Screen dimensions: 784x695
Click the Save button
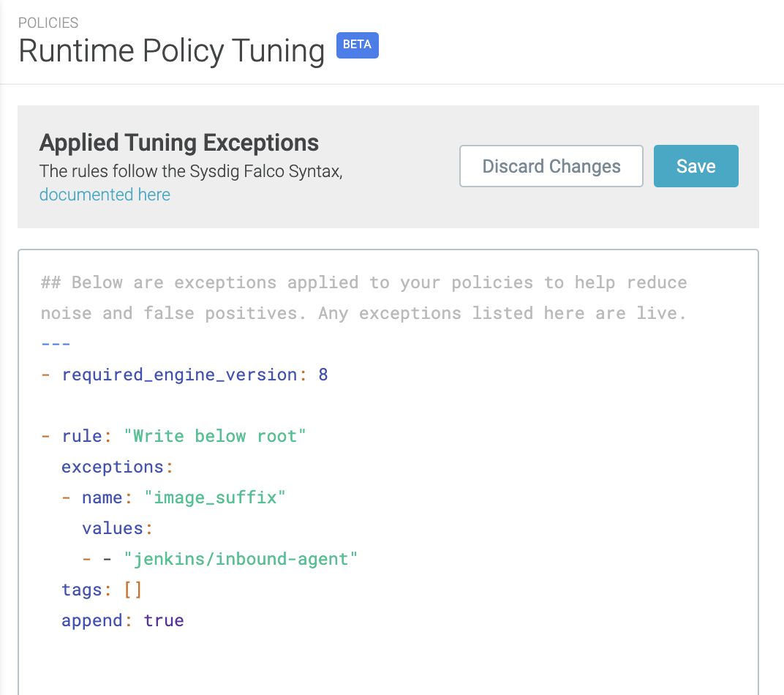[696, 166]
